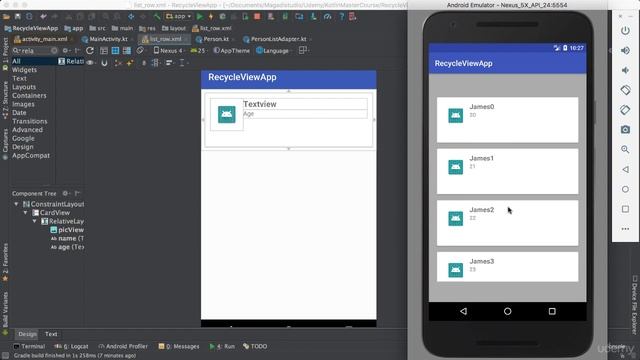Click emulator volume down button
Viewport: 640px width, 360px height.
(625, 70)
